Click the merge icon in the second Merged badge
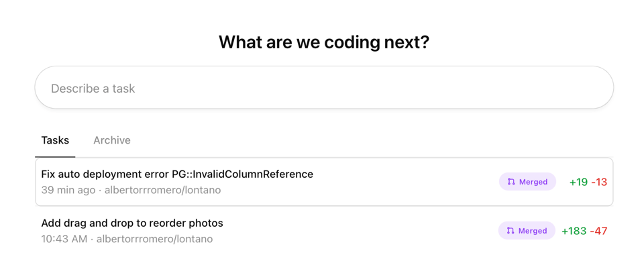This screenshot has width=644, height=253. pyautogui.click(x=511, y=231)
